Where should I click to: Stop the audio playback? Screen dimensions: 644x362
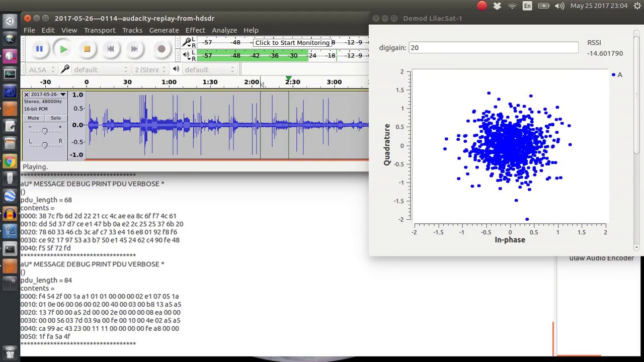pyautogui.click(x=87, y=49)
